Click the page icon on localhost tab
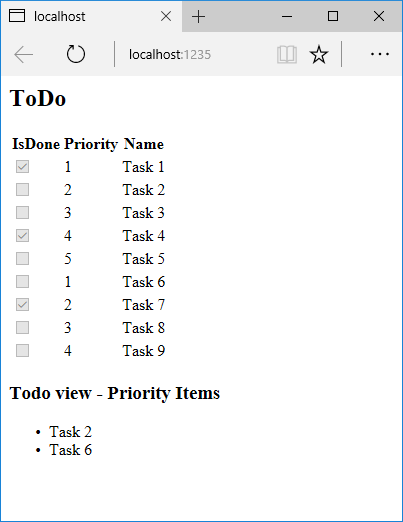 [x=17, y=16]
